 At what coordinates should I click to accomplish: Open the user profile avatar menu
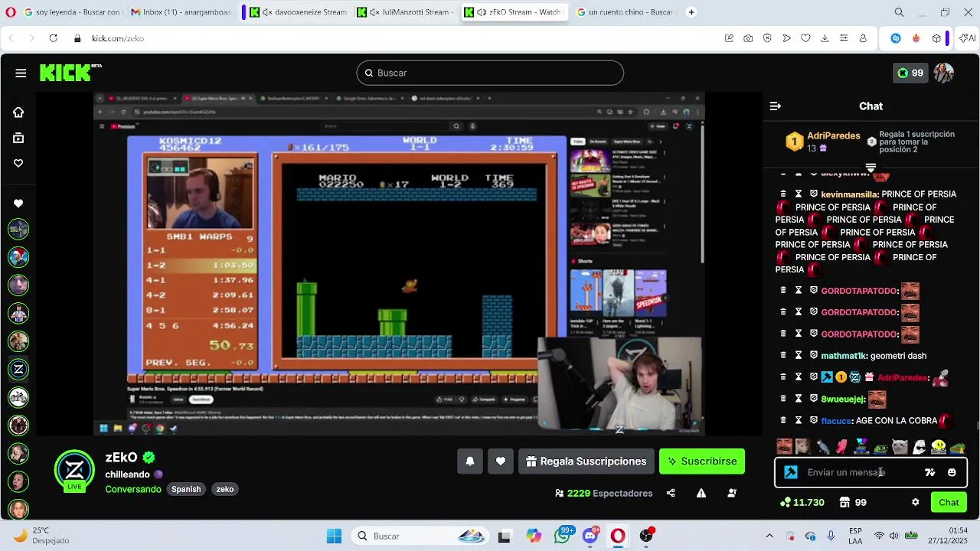tap(943, 73)
